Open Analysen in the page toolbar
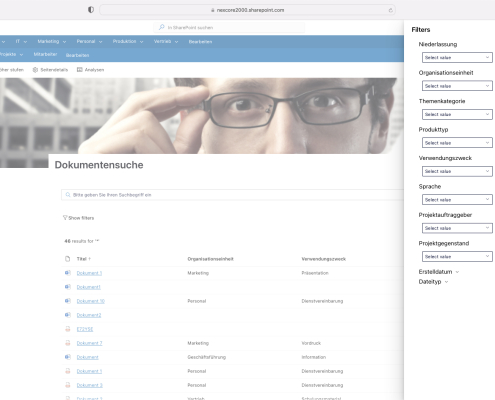 tap(91, 70)
